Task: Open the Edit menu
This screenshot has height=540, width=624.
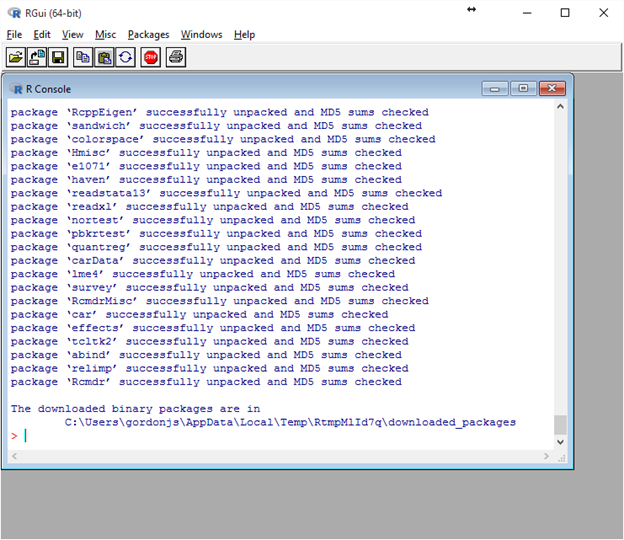Action: tap(41, 34)
